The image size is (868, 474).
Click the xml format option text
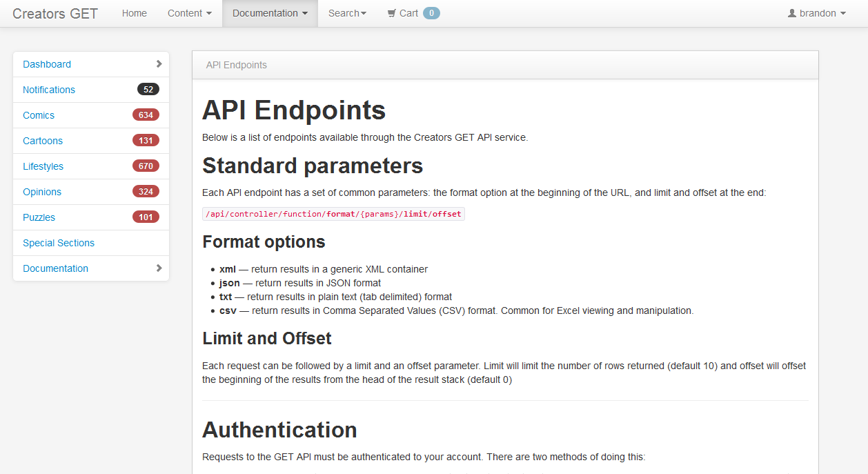point(324,269)
